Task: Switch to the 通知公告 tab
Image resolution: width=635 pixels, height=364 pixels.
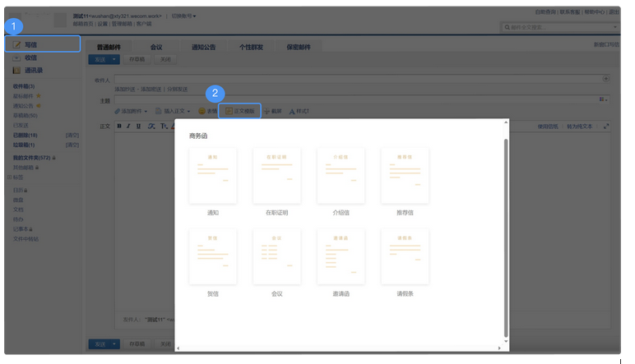Action: pyautogui.click(x=203, y=48)
